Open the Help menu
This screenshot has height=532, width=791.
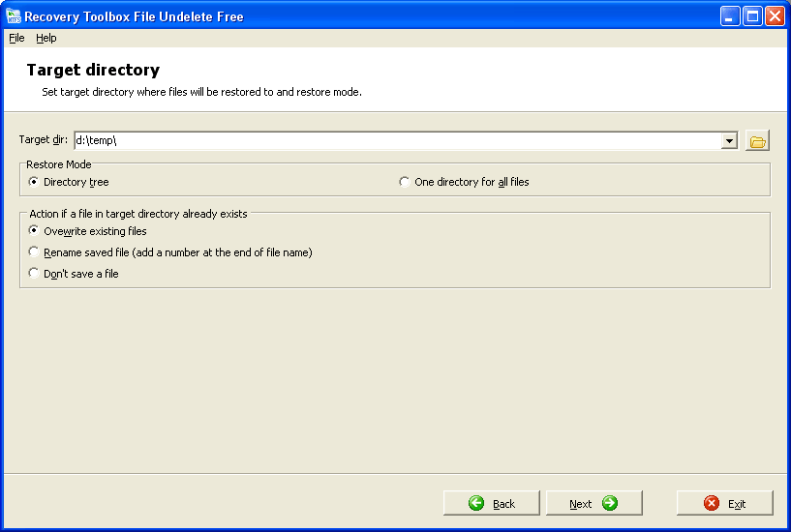point(46,38)
